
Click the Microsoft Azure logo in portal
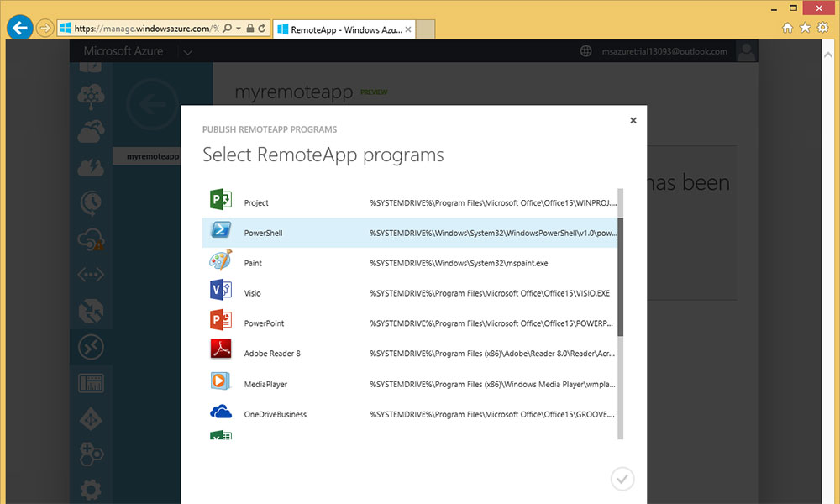(123, 51)
